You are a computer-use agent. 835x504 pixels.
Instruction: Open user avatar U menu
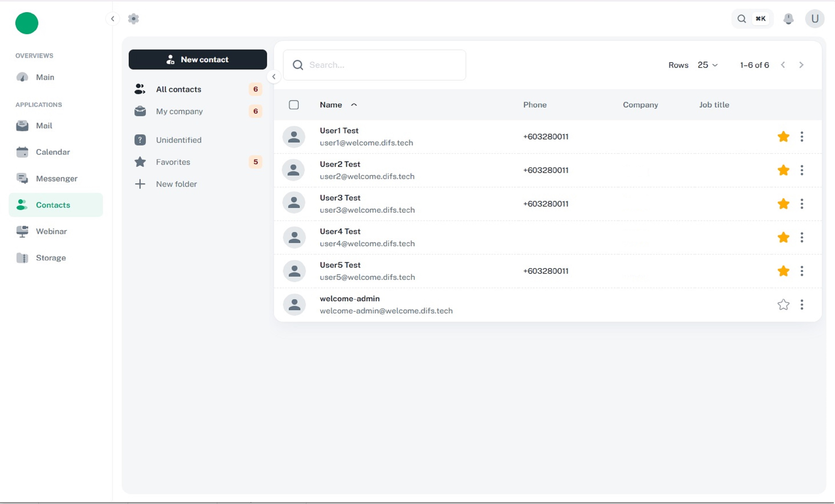(x=815, y=19)
